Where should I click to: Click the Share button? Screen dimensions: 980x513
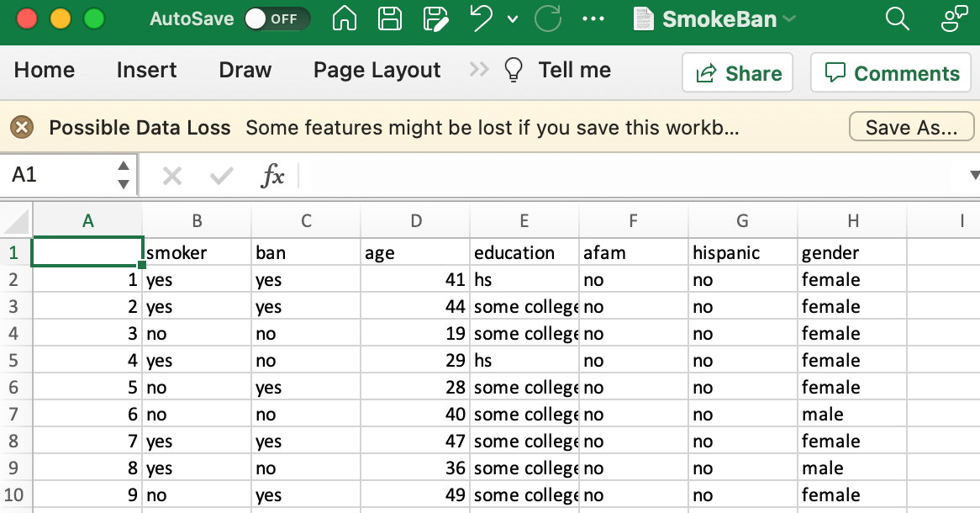(x=738, y=73)
